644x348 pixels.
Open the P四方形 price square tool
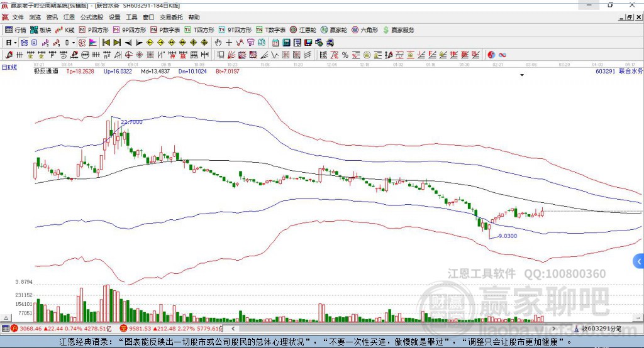(94, 30)
